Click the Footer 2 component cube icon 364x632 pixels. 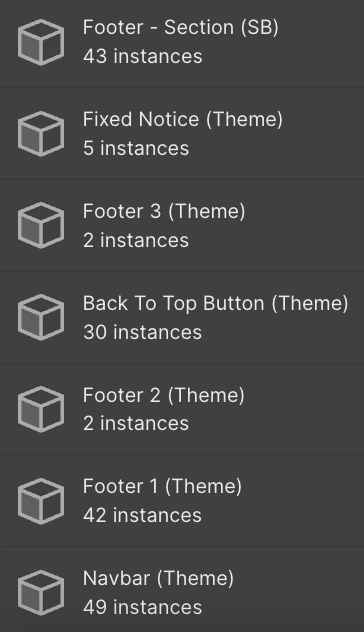pos(41,409)
